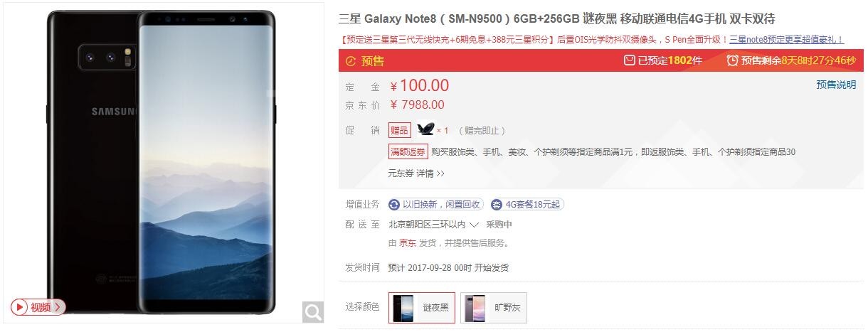Image resolution: width=868 pixels, height=332 pixels.
Task: Click the clock icon beside the presale countdown
Action: click(733, 60)
